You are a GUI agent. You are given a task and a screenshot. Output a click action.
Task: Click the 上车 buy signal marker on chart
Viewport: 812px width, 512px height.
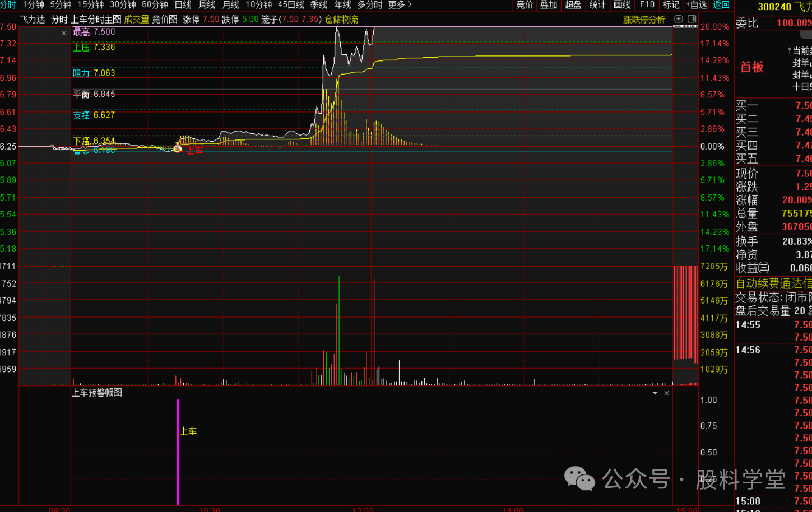click(178, 148)
